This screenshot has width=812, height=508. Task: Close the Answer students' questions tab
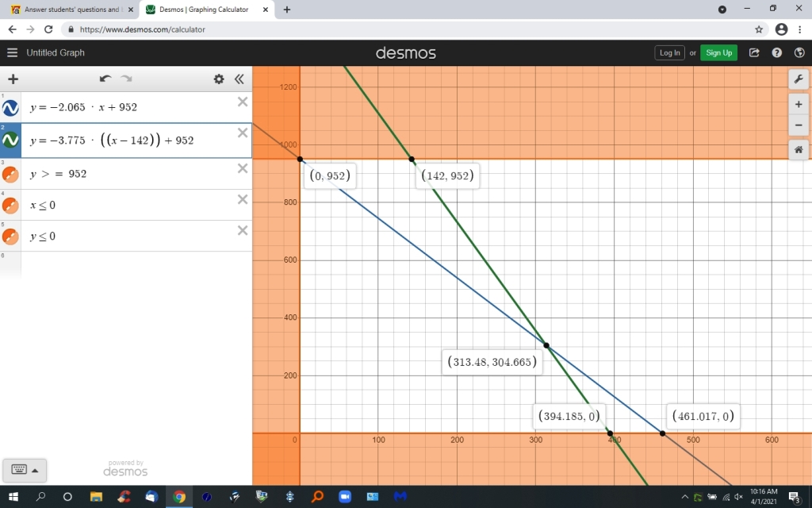[131, 10]
